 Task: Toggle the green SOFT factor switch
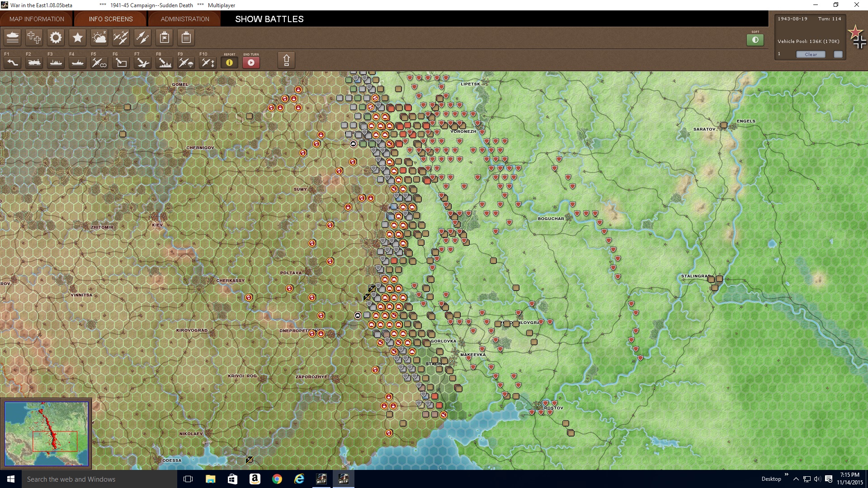click(x=755, y=40)
